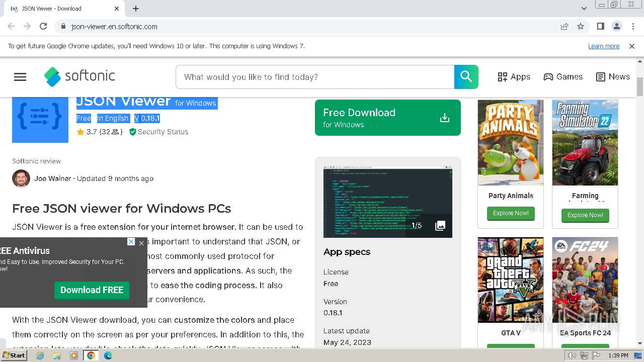Open Internet Explorer from taskbar
The width and height of the screenshot is (644, 362).
pos(40,355)
